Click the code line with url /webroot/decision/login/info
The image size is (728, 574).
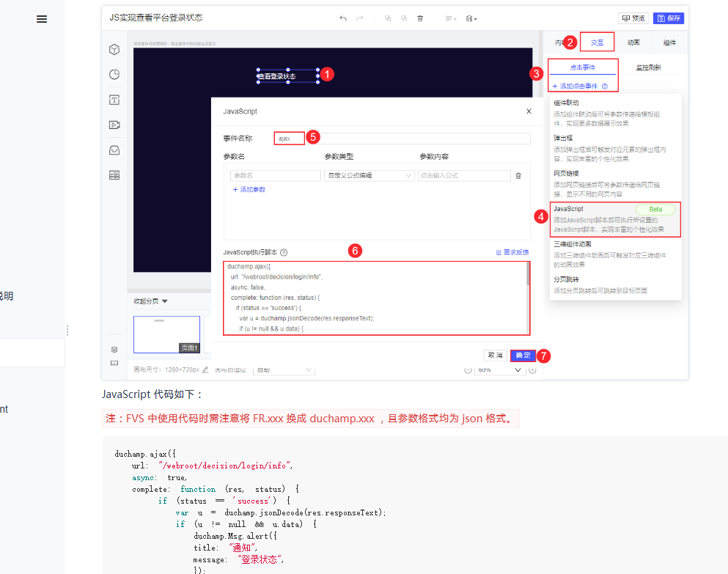[212, 466]
